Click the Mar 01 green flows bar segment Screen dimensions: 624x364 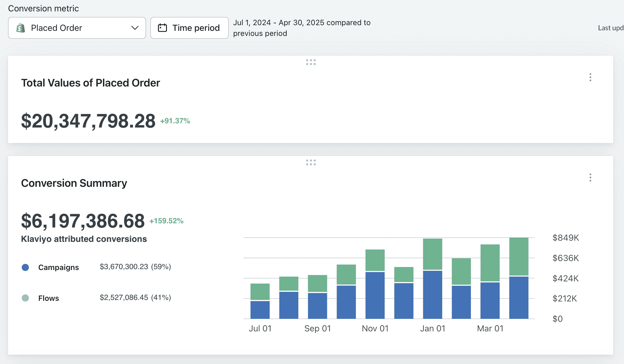490,263
